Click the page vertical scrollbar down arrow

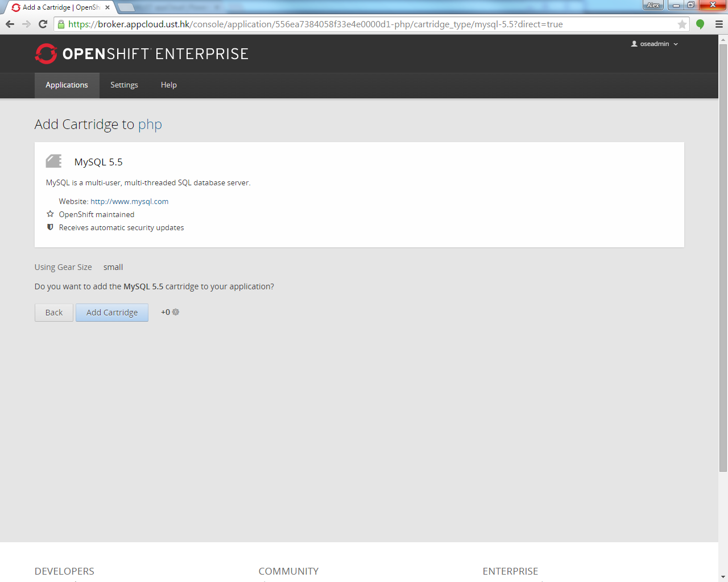click(x=723, y=577)
